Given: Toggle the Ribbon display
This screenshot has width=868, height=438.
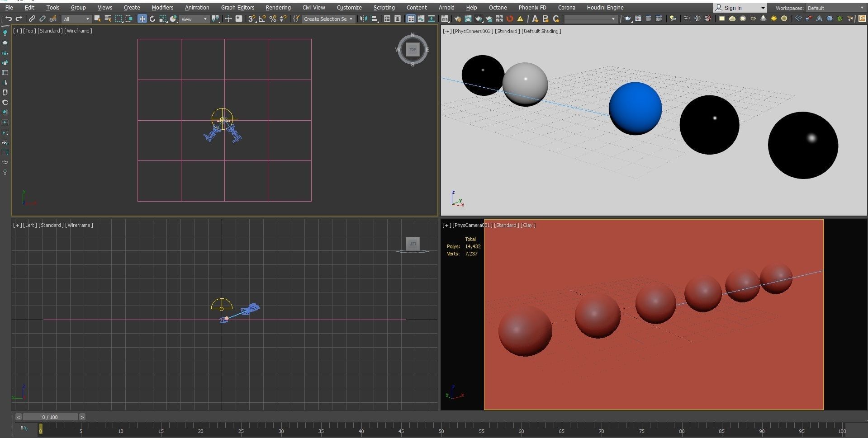Looking at the screenshot, I should click(411, 19).
